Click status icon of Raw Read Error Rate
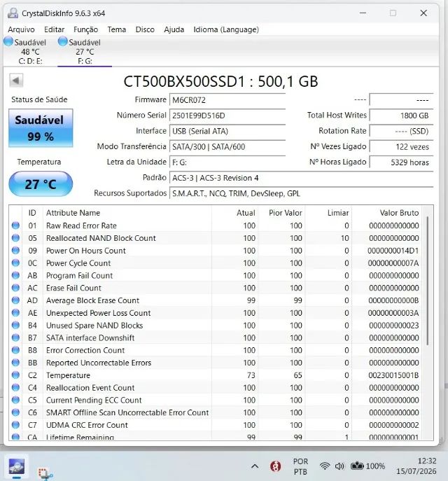 15,225
